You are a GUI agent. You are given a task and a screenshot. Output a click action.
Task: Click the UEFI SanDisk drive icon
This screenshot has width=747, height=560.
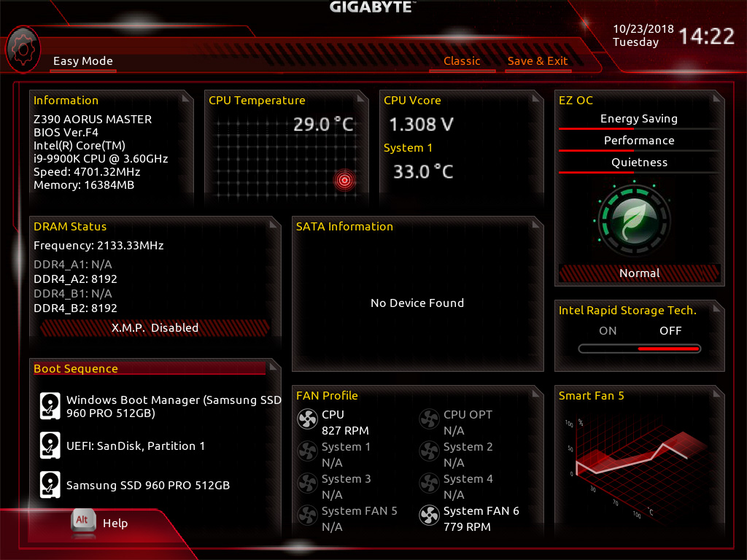(x=50, y=446)
